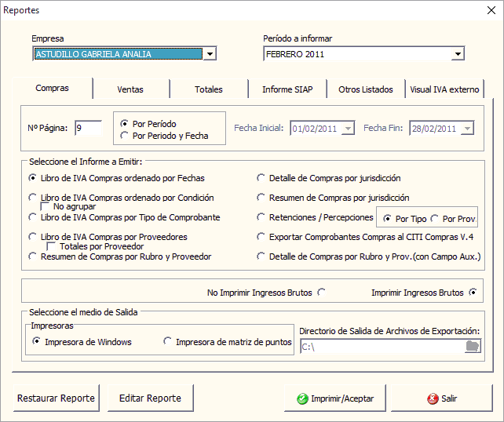Enable the No agrupar checkbox
The image size is (504, 422).
(46, 207)
